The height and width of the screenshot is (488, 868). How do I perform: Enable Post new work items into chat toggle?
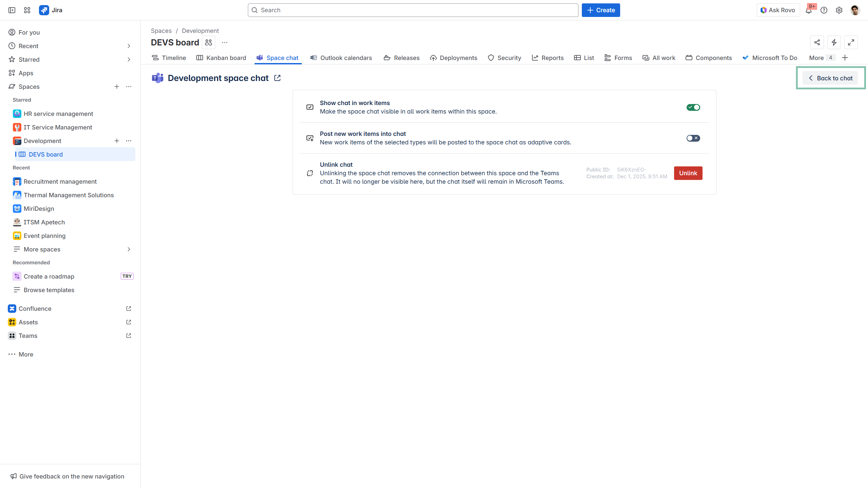pyautogui.click(x=693, y=138)
